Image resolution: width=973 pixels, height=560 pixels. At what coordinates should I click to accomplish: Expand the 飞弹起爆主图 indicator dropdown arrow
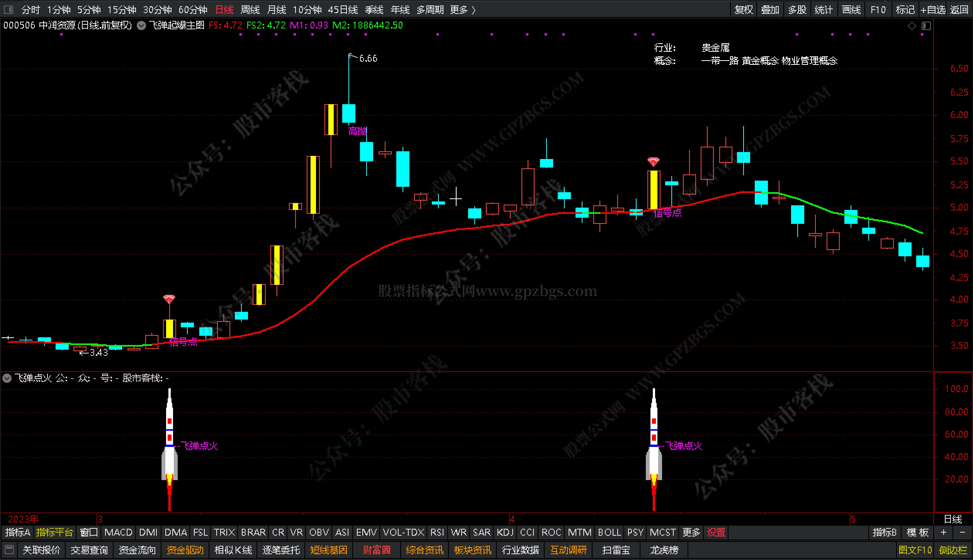tap(141, 26)
